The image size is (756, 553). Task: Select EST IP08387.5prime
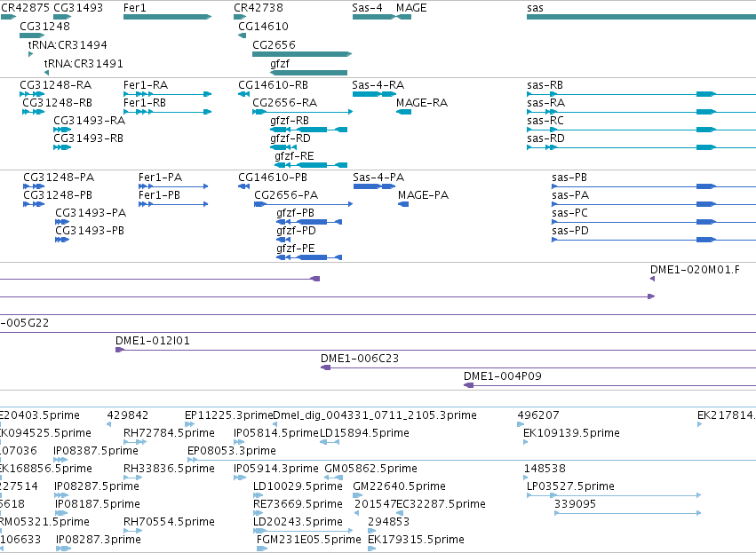click(60, 460)
